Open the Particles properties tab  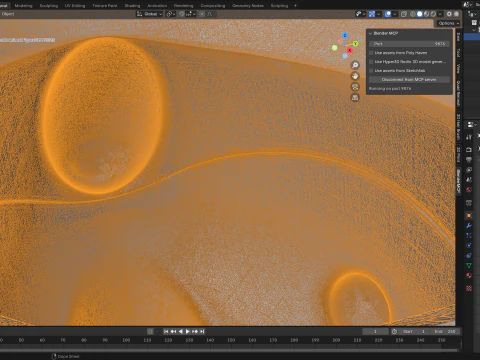coord(469,236)
